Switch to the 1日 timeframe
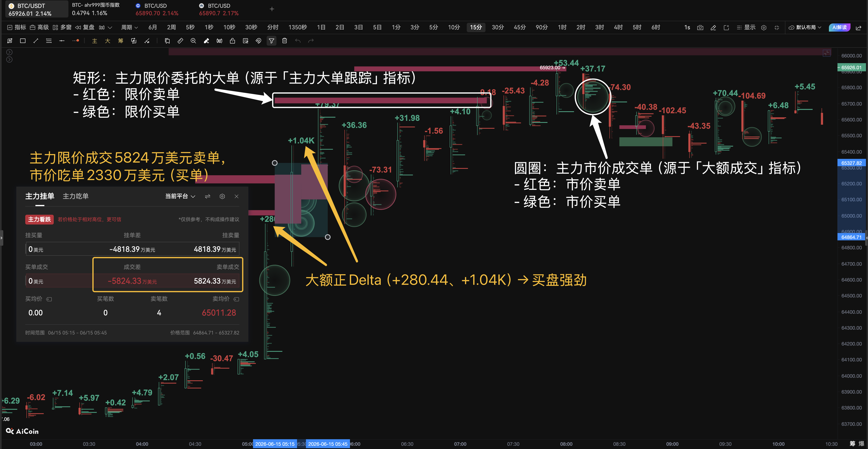This screenshot has height=449, width=868. point(321,27)
